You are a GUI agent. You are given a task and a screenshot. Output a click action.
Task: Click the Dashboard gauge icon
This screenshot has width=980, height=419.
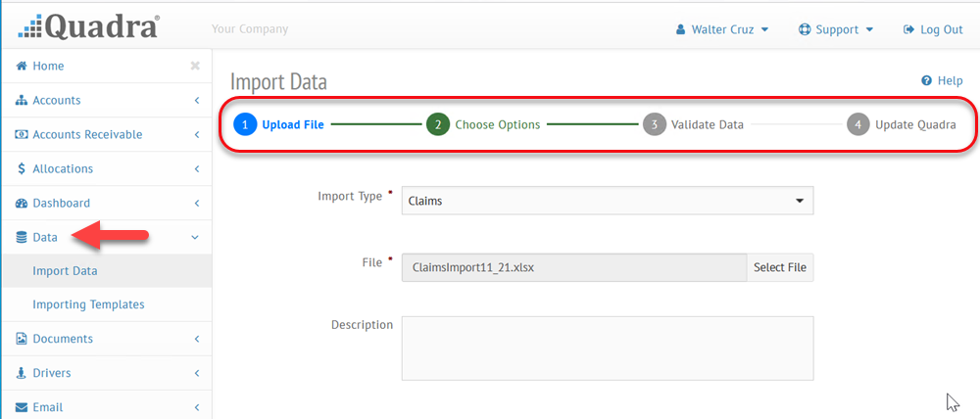22,203
